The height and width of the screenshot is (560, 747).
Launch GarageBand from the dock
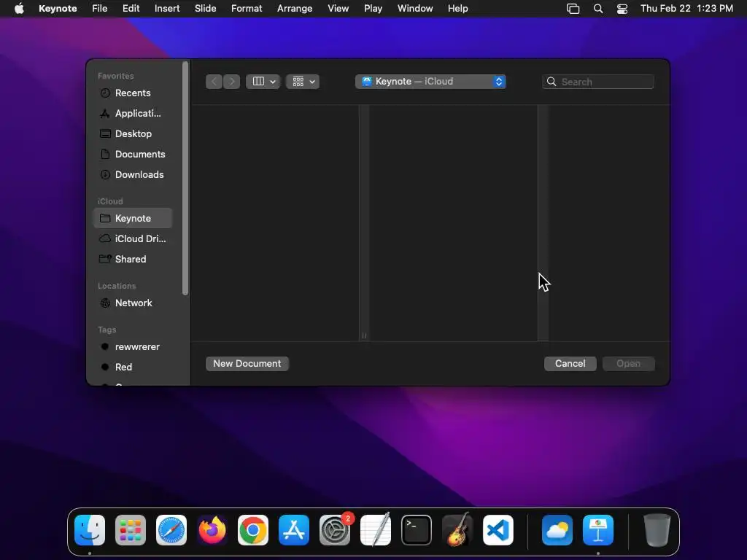coord(457,530)
